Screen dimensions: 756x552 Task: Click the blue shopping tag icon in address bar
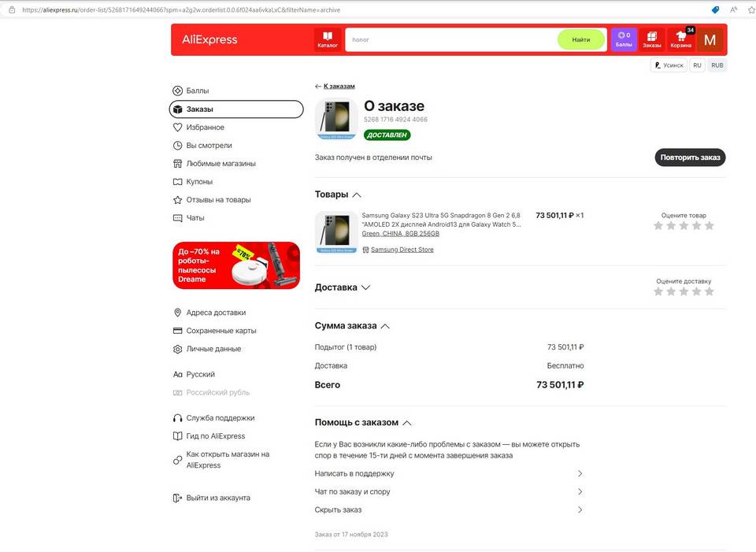[x=716, y=9]
